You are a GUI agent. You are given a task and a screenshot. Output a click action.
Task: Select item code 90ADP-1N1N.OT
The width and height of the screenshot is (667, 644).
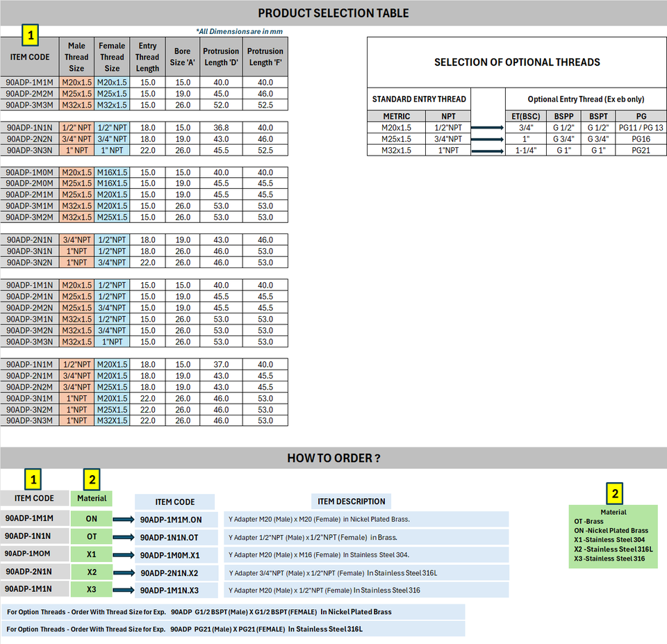tap(171, 537)
